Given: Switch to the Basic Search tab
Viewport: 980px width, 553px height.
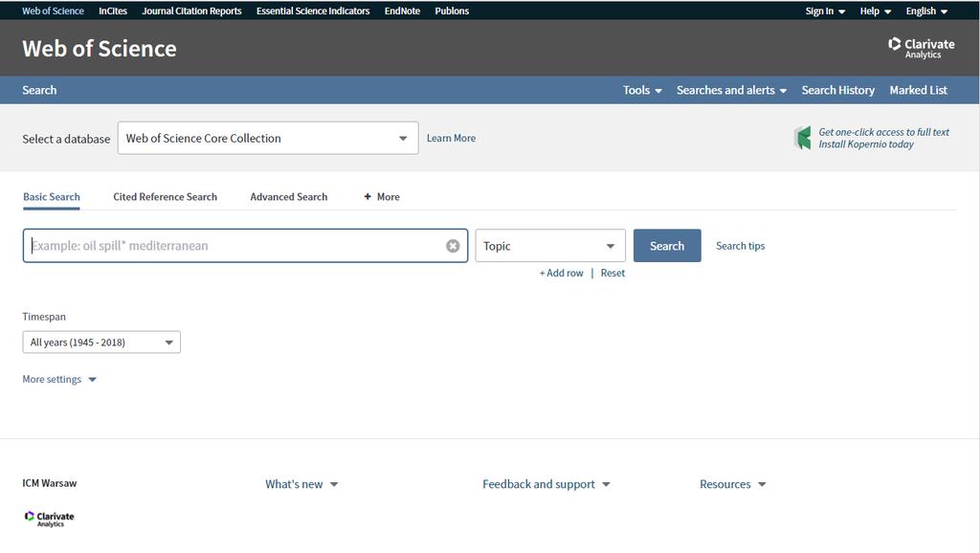Looking at the screenshot, I should point(52,197).
